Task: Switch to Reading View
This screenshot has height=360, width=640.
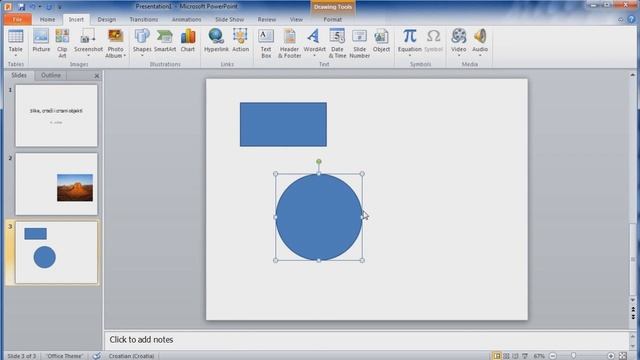Action: point(515,356)
